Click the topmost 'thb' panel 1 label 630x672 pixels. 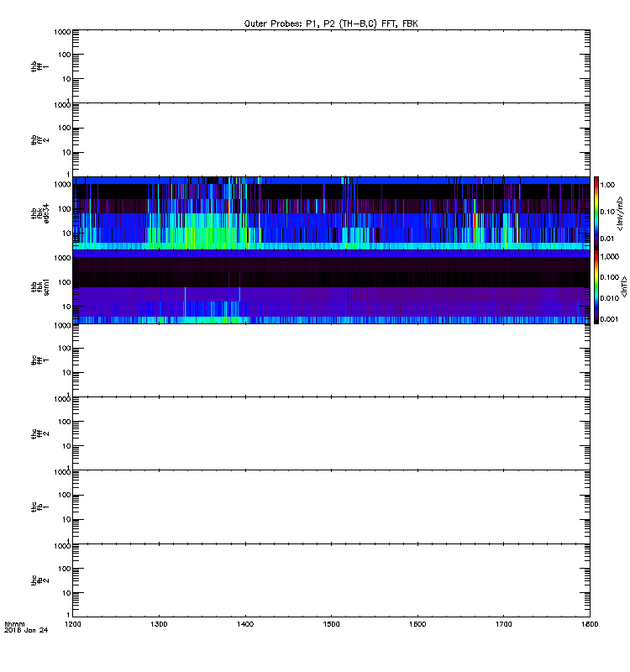(x=40, y=66)
